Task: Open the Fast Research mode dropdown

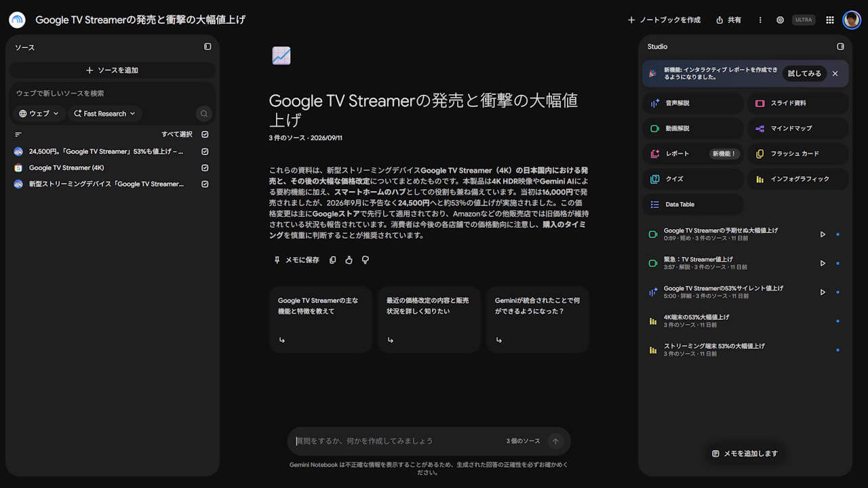Action: (x=104, y=114)
